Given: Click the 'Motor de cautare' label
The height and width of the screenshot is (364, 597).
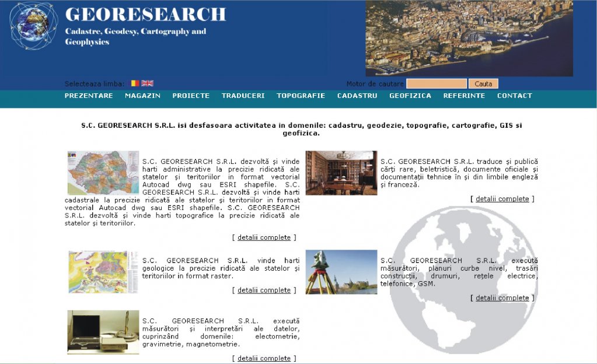Looking at the screenshot, I should [x=375, y=84].
